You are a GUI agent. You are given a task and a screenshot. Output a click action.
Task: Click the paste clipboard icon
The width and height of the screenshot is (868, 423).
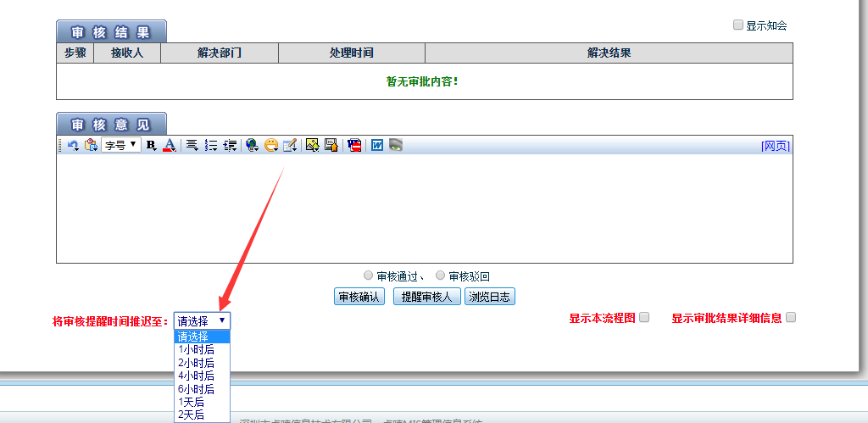click(91, 146)
